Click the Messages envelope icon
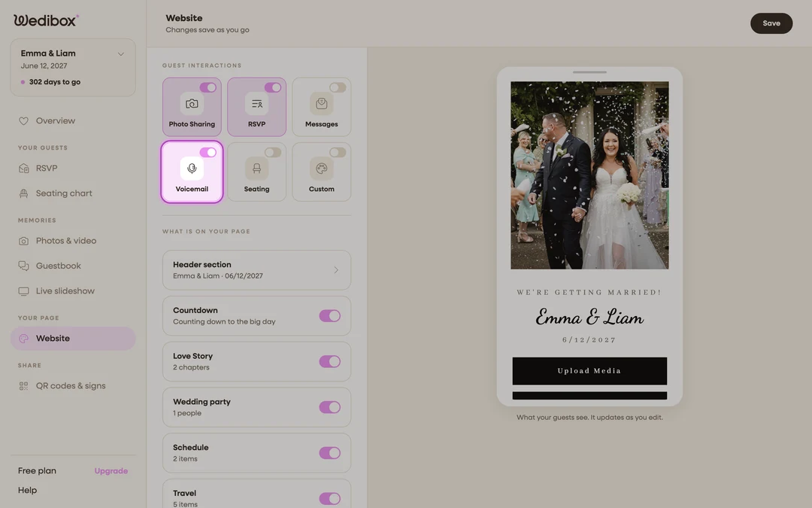 322,104
